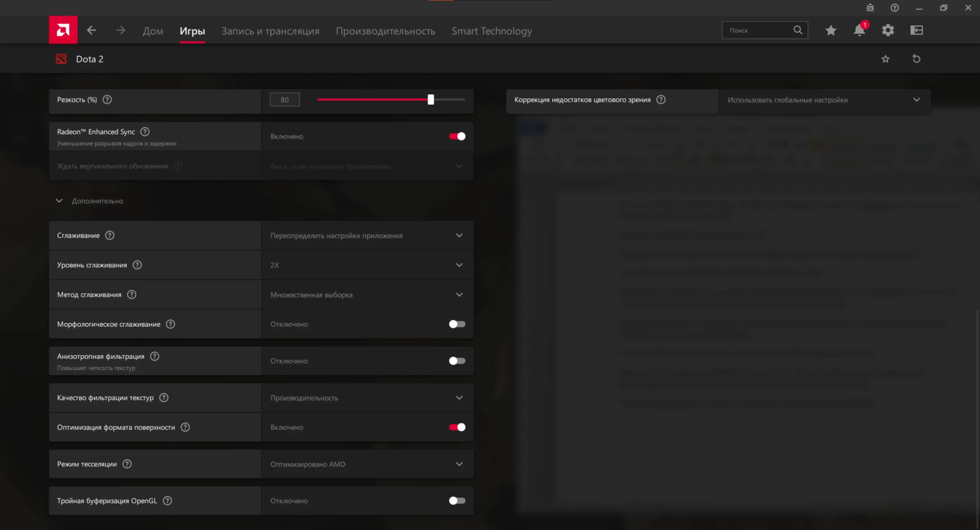Click the help icon next to Резкость (%)

(107, 99)
